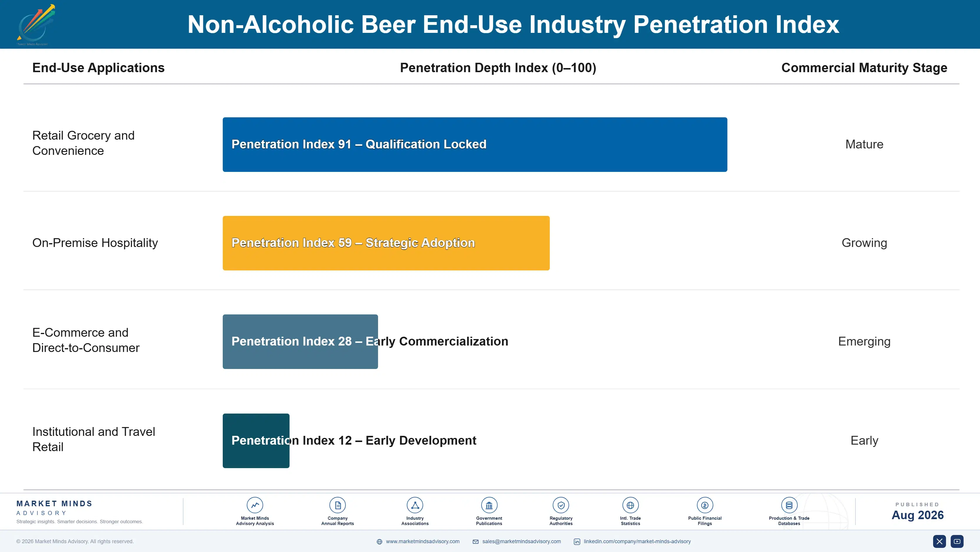Click the Public Financial Filings icon
The height and width of the screenshot is (552, 980).
tap(705, 505)
